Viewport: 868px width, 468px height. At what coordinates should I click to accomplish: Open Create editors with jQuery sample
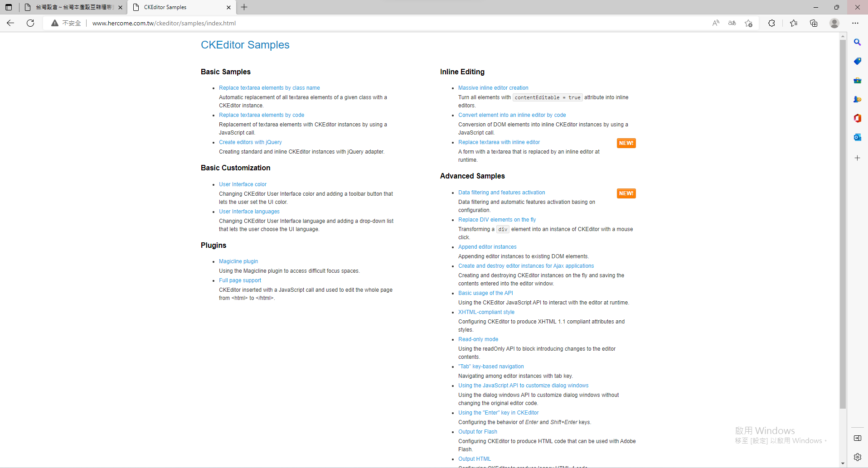(250, 142)
